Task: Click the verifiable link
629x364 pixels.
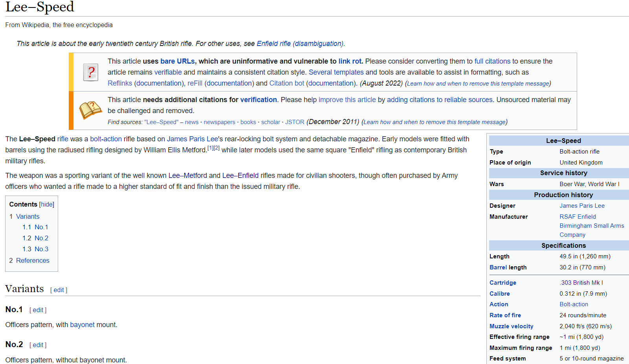Action: (168, 72)
